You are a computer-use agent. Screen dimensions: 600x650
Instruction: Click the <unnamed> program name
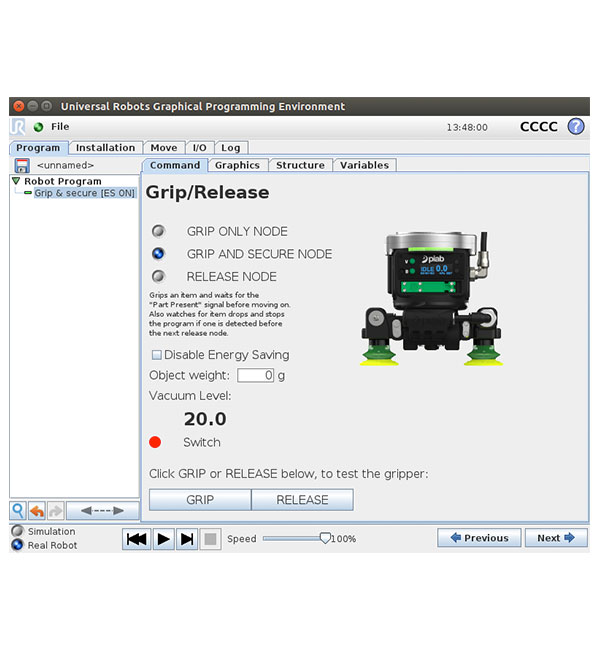click(66, 165)
